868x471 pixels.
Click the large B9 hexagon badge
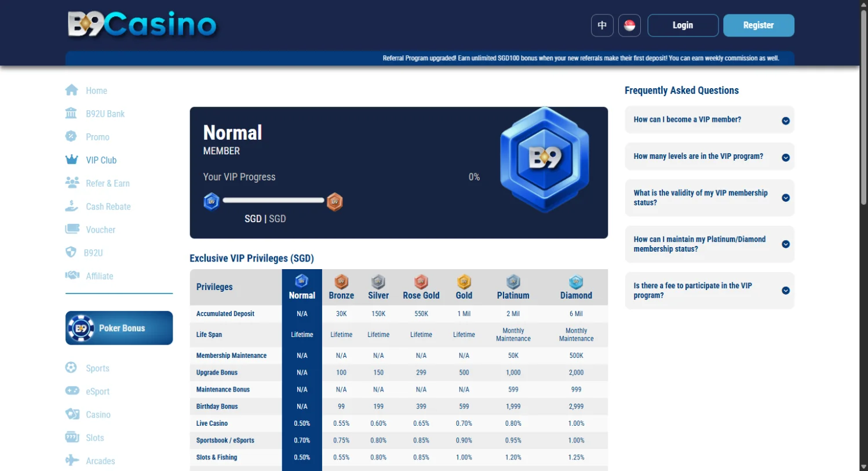544,160
